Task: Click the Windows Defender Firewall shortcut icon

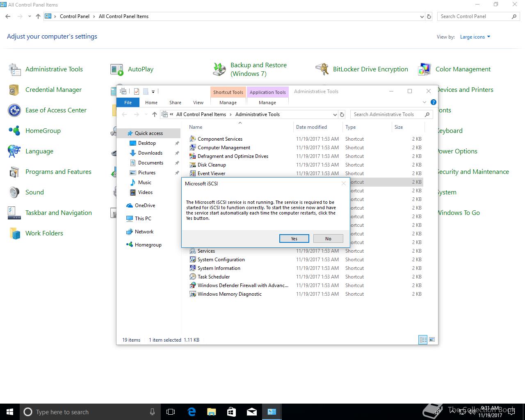Action: [x=193, y=285]
